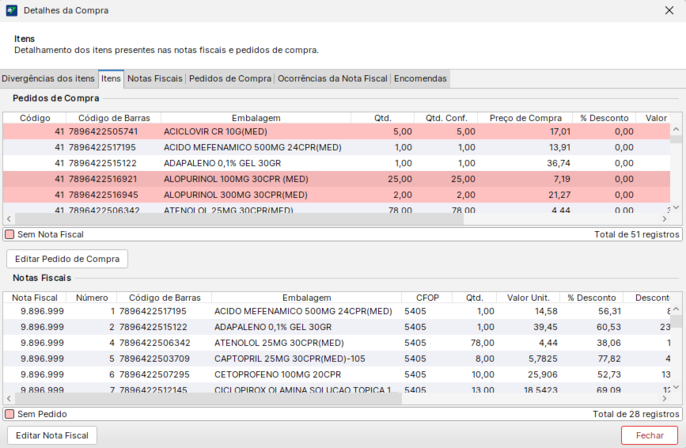Click purchase price 36,74 cell
Image resolution: width=686 pixels, height=448 pixels.
click(x=559, y=163)
